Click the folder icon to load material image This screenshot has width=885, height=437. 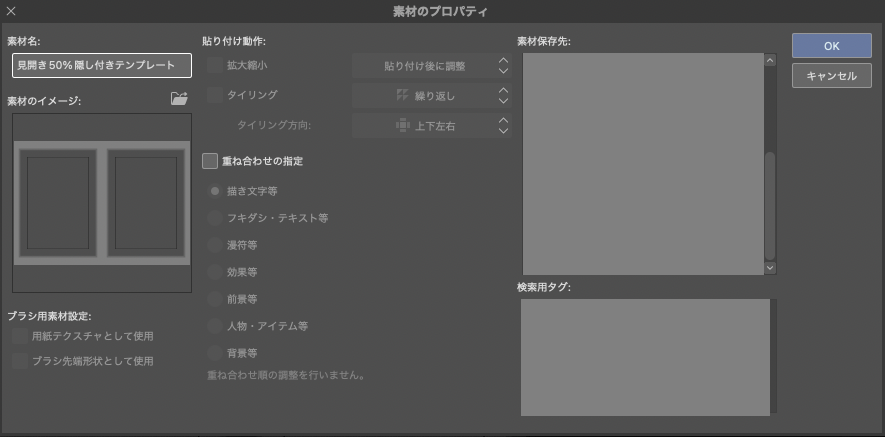coord(179,99)
